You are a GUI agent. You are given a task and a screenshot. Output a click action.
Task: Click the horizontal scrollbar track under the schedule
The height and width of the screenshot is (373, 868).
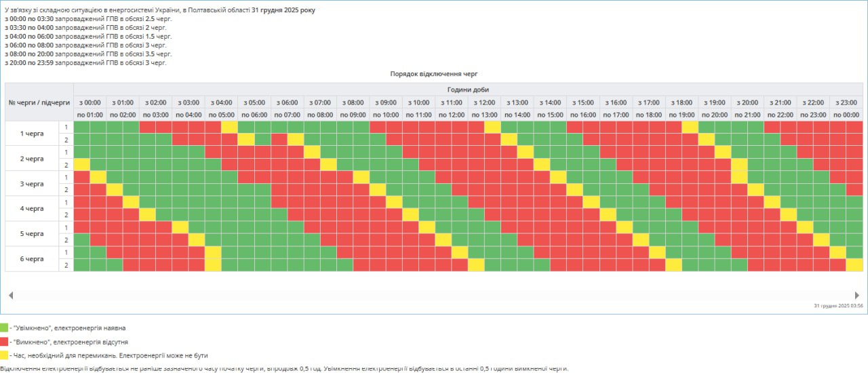pyautogui.click(x=434, y=296)
